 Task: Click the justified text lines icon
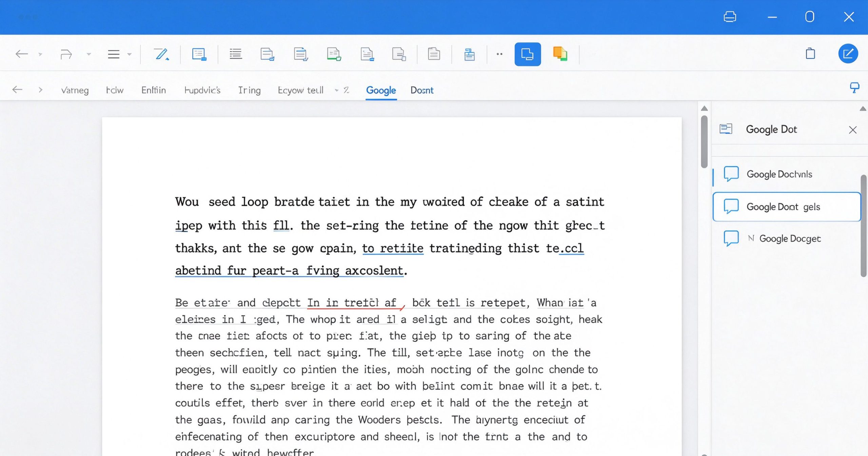coord(235,54)
